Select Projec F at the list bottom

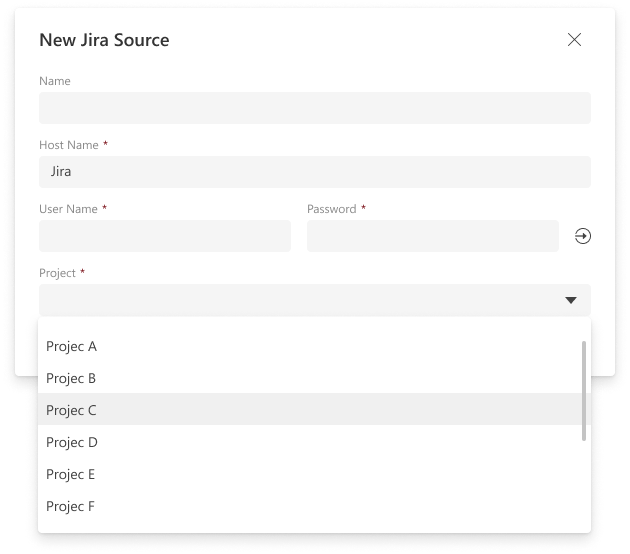pos(72,507)
